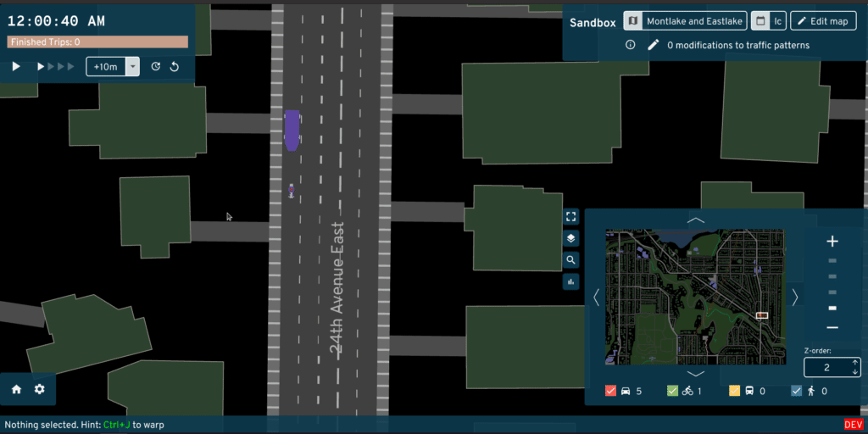Toggle buses visibility checkbox

point(735,392)
